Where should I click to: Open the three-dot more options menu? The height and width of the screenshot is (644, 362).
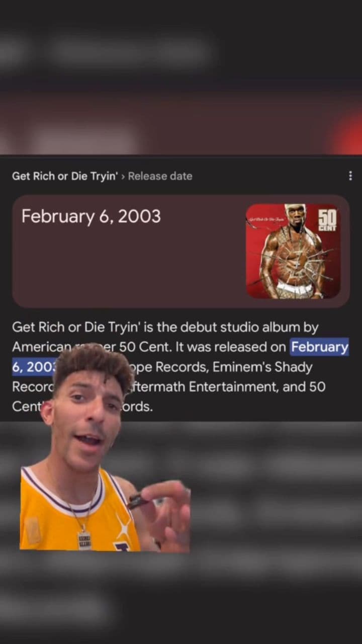pos(350,176)
